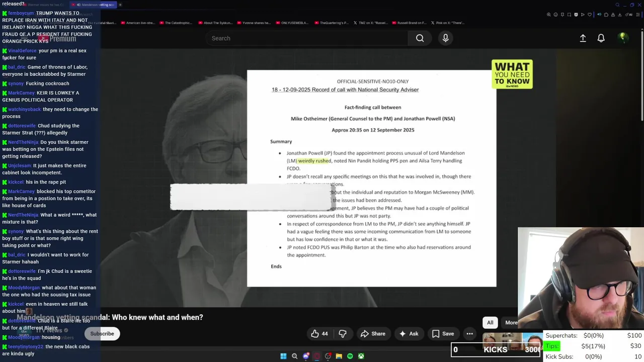The height and width of the screenshot is (362, 644).
Task: Click watchinyoback username in chat
Action: pyautogui.click(x=24, y=109)
